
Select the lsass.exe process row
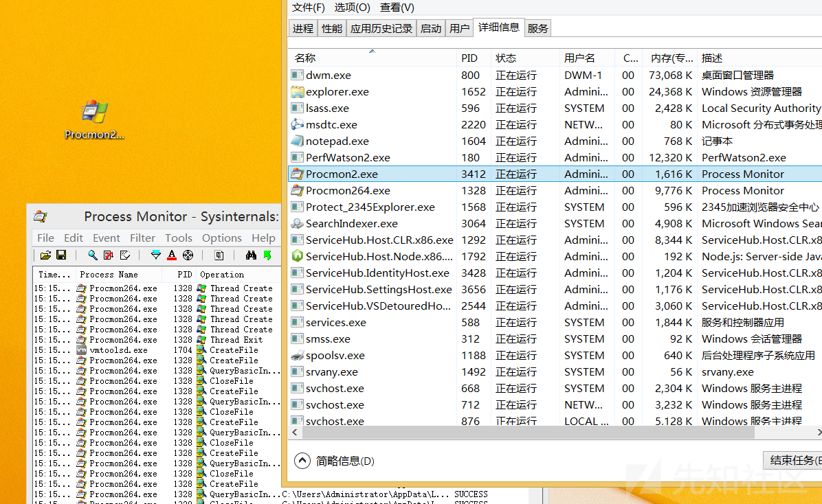click(x=555, y=108)
